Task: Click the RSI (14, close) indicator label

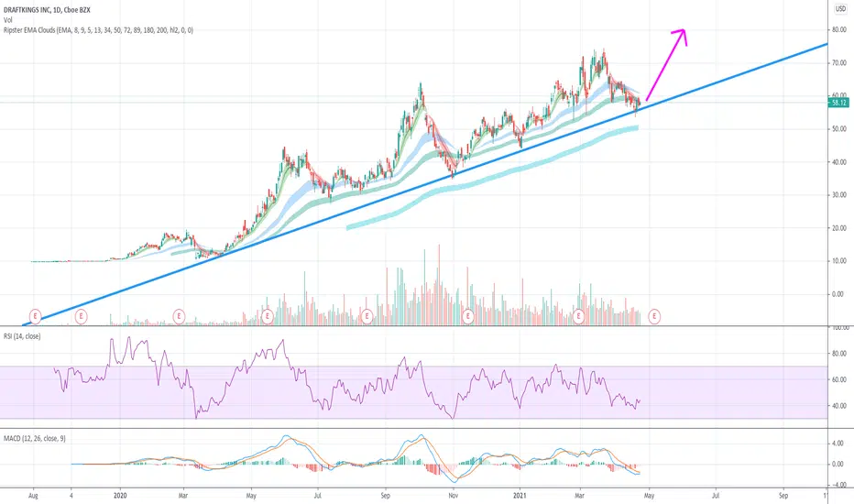Action: pos(22,336)
